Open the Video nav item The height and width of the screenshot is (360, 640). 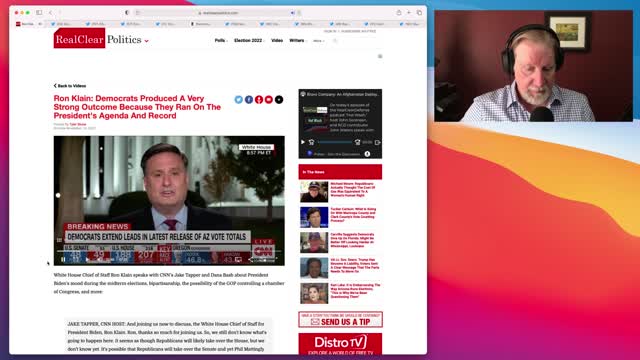tap(277, 40)
